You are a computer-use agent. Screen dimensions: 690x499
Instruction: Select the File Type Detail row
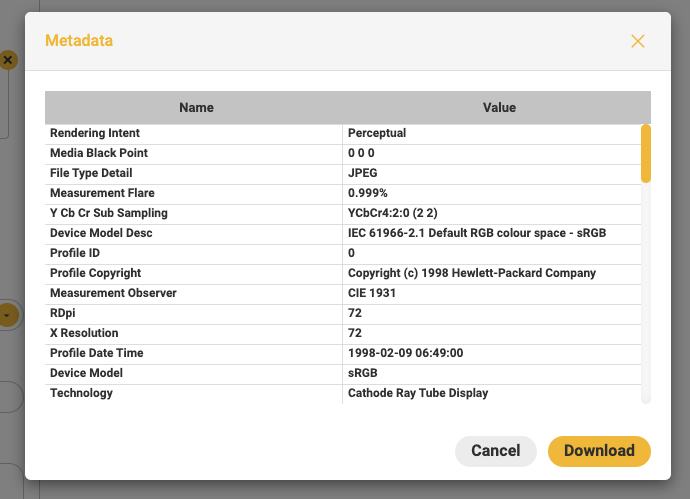(343, 173)
